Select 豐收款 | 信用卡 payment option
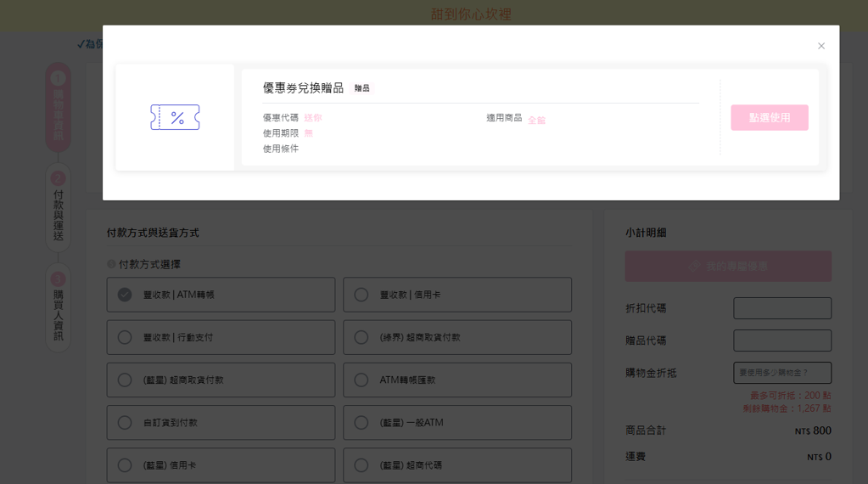Image resolution: width=868 pixels, height=484 pixels. click(457, 295)
